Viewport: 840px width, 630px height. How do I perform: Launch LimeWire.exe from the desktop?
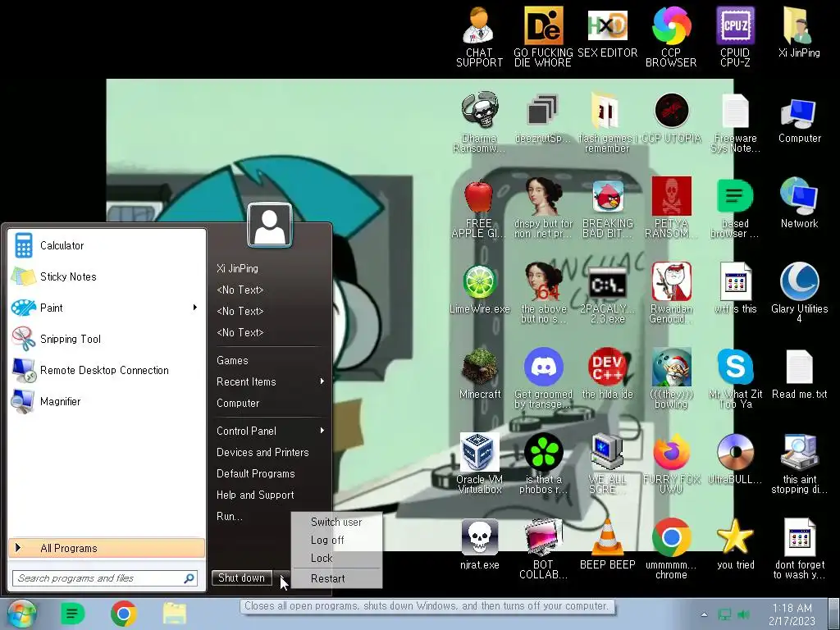(479, 290)
